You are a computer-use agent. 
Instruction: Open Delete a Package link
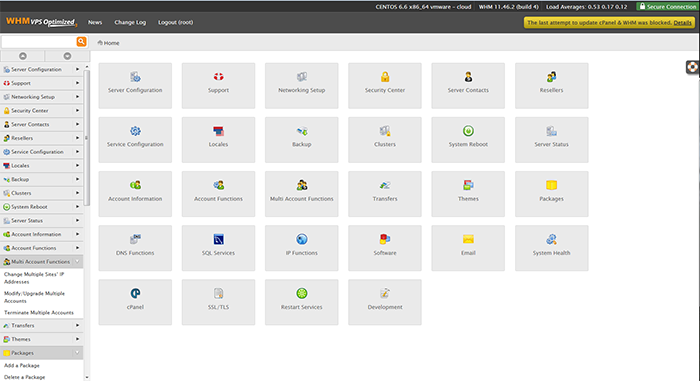[25, 377]
